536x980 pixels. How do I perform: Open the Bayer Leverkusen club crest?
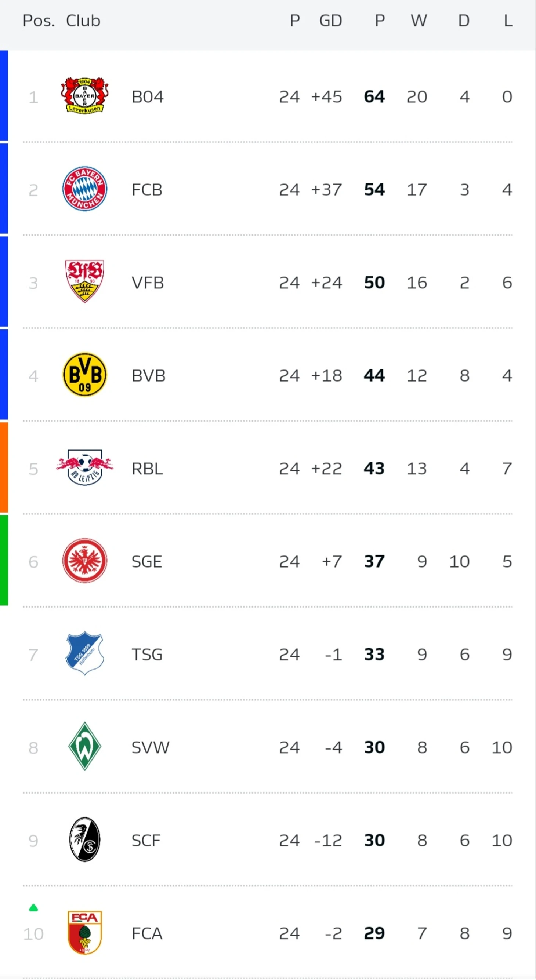point(84,95)
